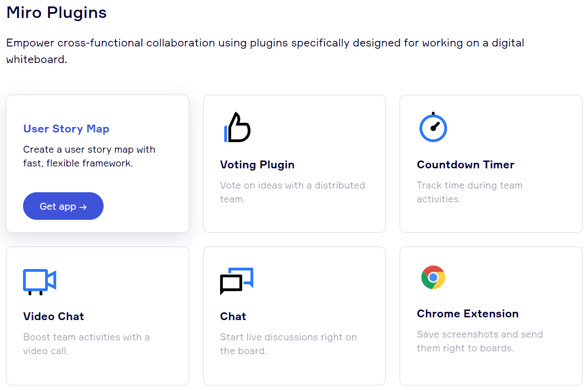This screenshot has width=588, height=390.
Task: Click 'Start live discussions right on the board' text
Action: [288, 344]
